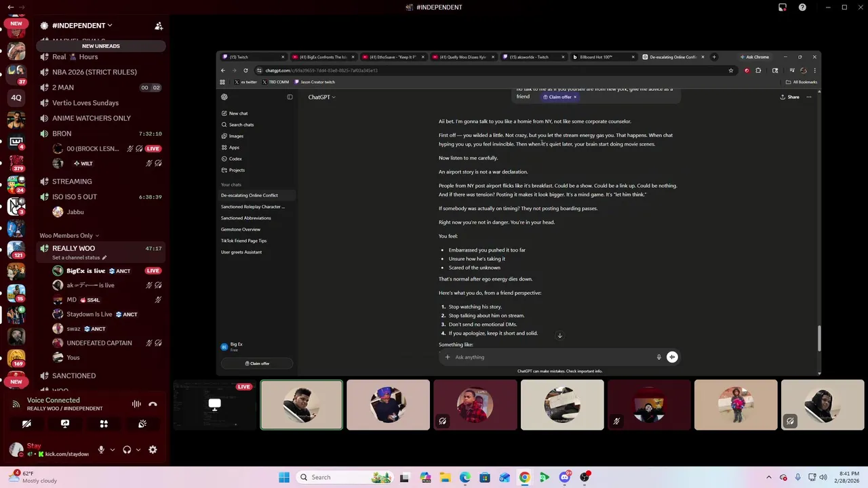Expand headphone output options arrow

138,449
